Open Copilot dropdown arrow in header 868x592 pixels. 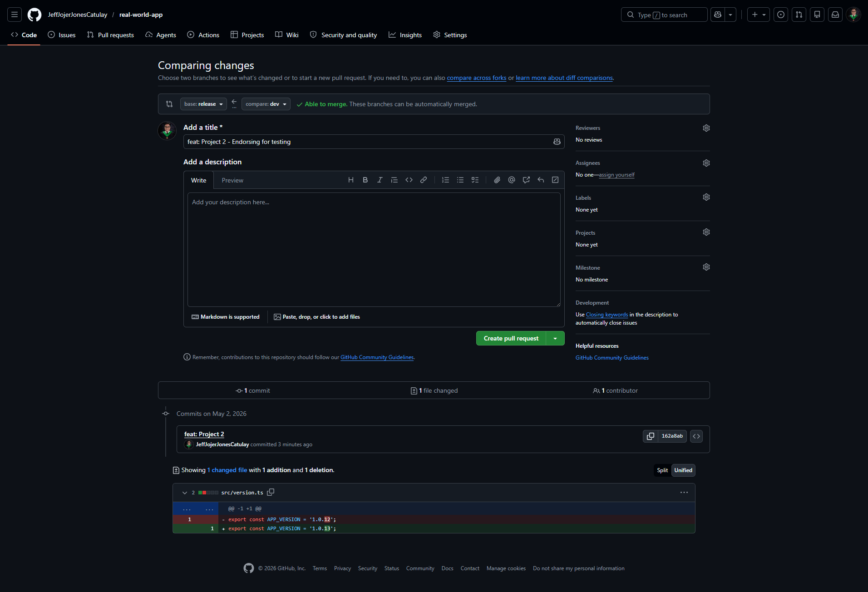pos(730,15)
